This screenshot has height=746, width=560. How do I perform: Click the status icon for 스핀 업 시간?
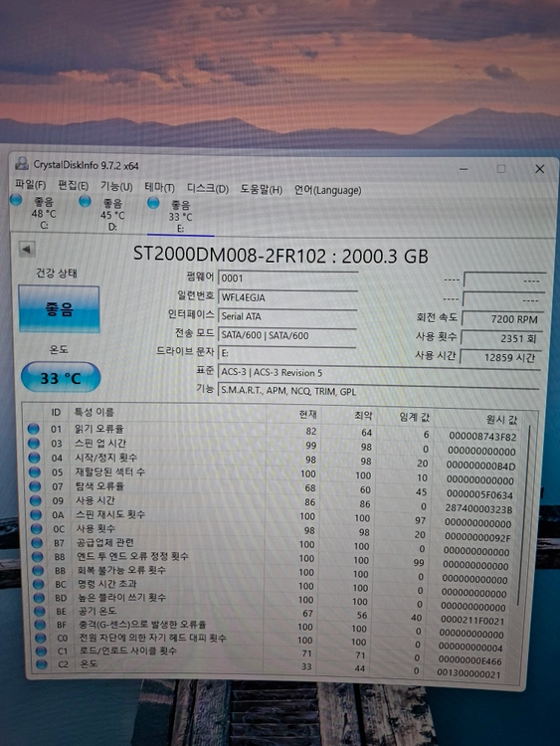click(x=34, y=444)
